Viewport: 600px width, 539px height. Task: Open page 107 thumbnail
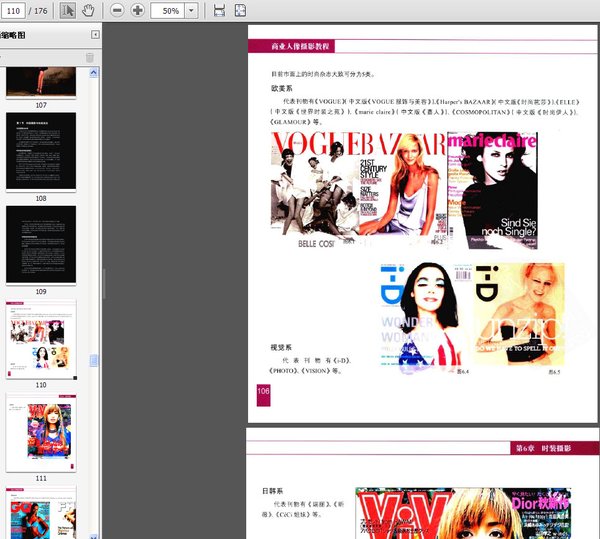tap(41, 82)
